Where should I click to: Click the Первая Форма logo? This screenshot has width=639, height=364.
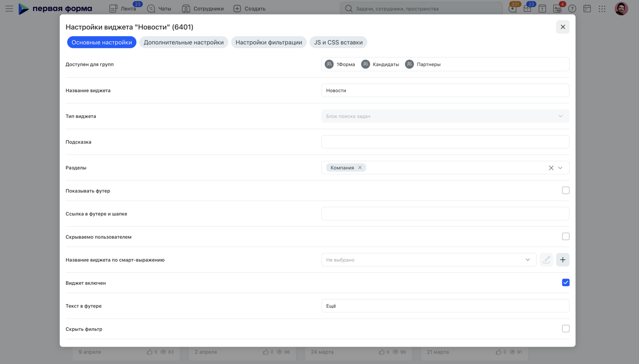pos(55,8)
